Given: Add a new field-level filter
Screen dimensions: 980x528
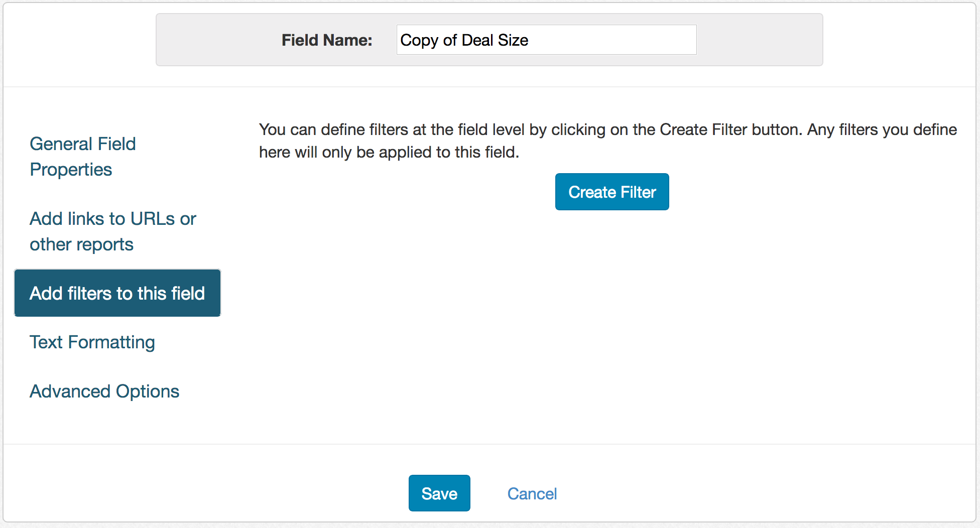Looking at the screenshot, I should (x=611, y=192).
